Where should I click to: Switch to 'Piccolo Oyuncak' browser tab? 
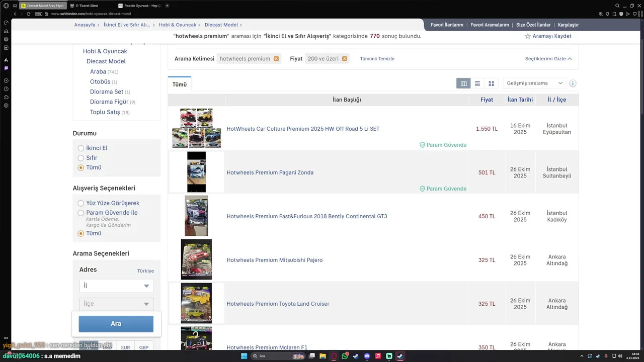139,6
